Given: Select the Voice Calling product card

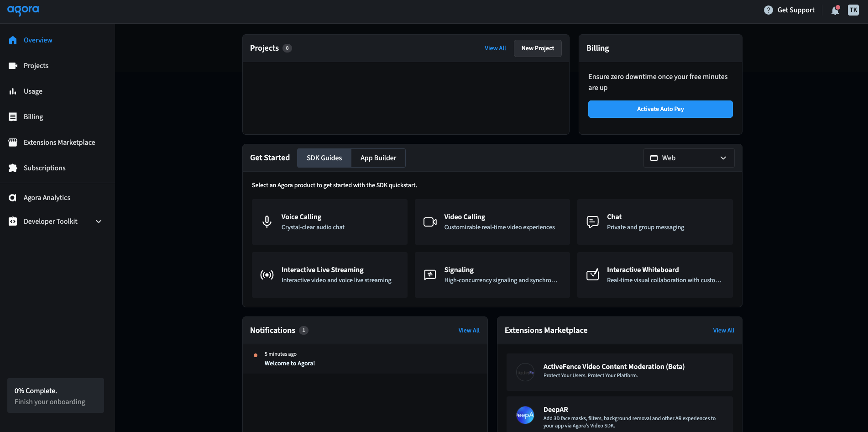Looking at the screenshot, I should 329,222.
